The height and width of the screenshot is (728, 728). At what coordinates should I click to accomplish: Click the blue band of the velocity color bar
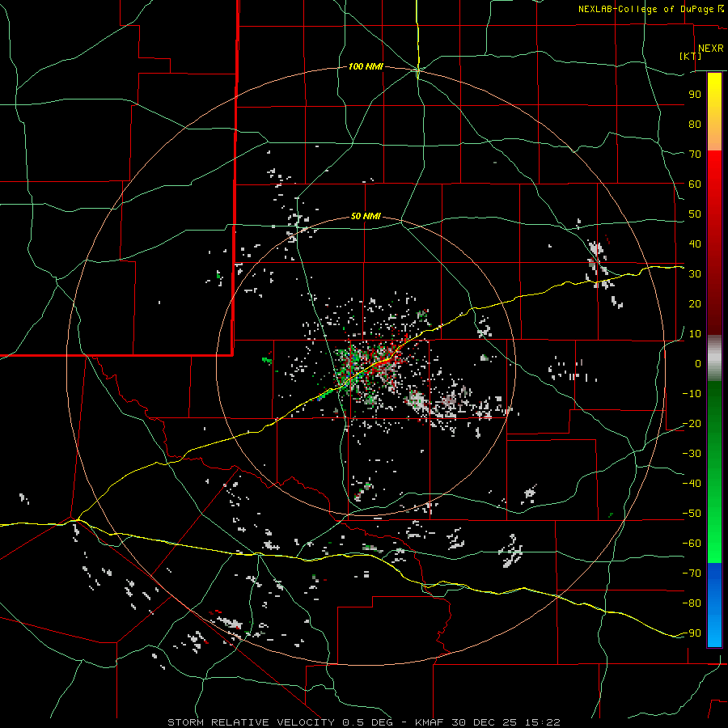pyautogui.click(x=714, y=604)
